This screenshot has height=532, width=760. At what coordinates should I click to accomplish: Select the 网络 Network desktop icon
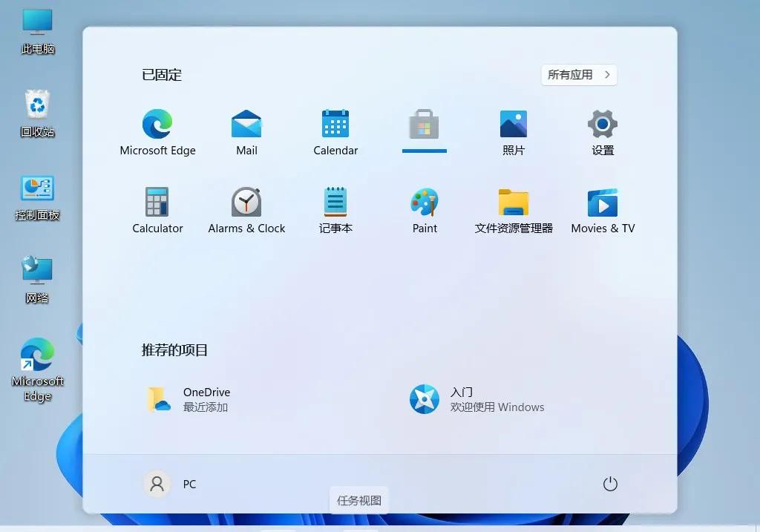(37, 280)
